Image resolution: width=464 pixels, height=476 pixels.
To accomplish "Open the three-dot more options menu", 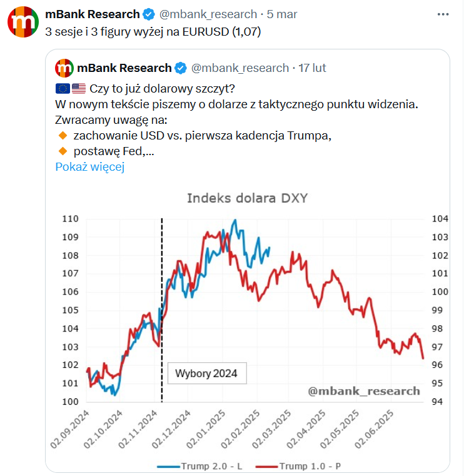I will coord(443,14).
